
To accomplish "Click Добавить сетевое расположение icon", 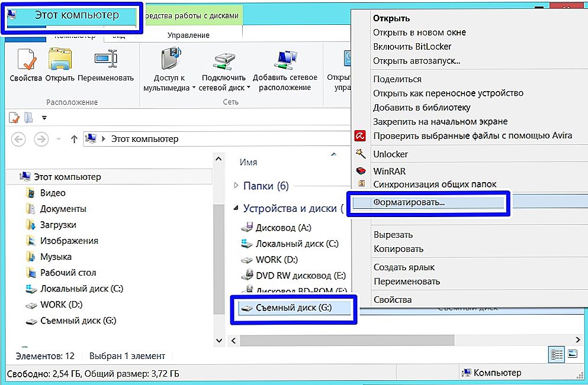I will 285,60.
